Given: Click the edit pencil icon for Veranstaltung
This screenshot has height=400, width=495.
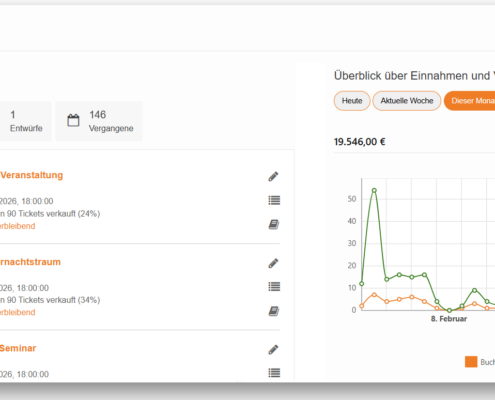Looking at the screenshot, I should pyautogui.click(x=273, y=176).
